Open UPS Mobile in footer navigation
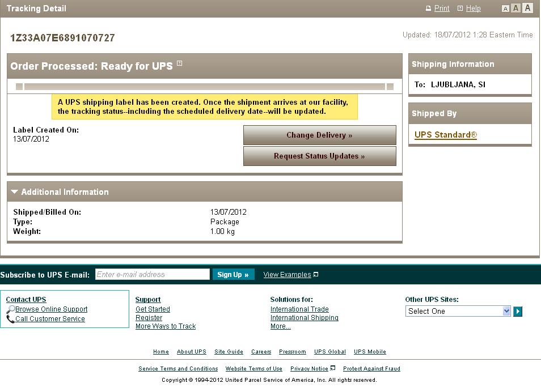541x392 pixels. coord(370,351)
